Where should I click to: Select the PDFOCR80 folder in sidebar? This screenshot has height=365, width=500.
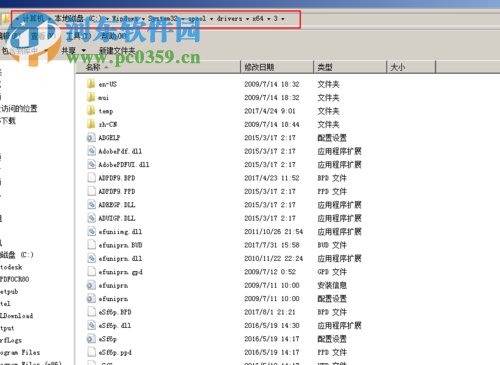[x=15, y=279]
